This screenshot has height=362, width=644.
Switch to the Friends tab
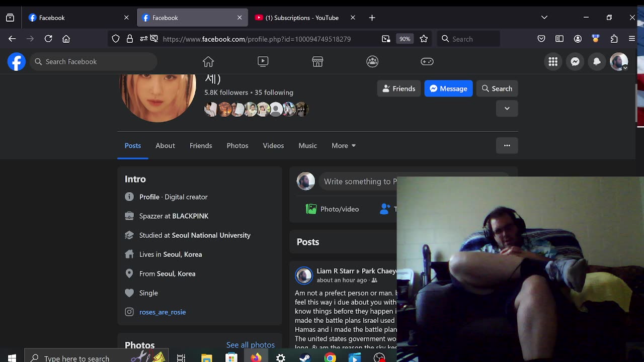click(x=201, y=145)
